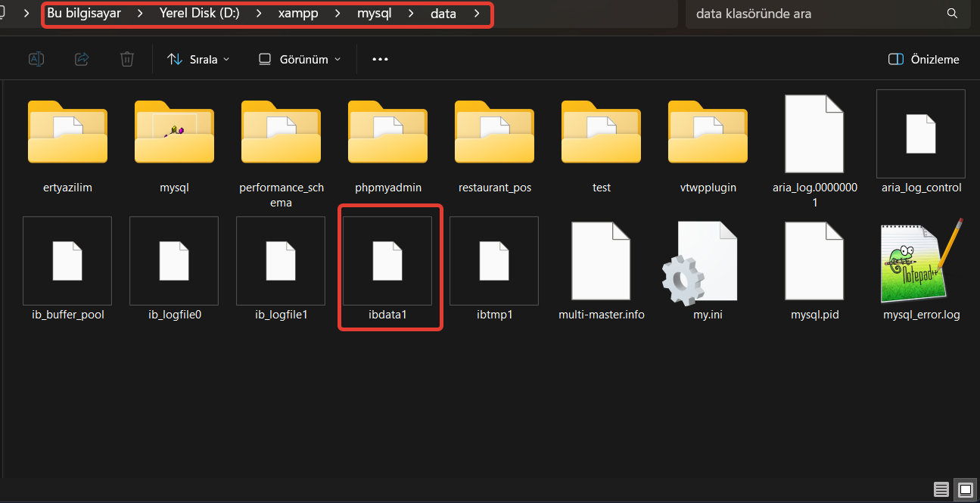Go to Yerel Disk (D:) in breadcrumb
Screen dimensions: 980x503
(199, 14)
